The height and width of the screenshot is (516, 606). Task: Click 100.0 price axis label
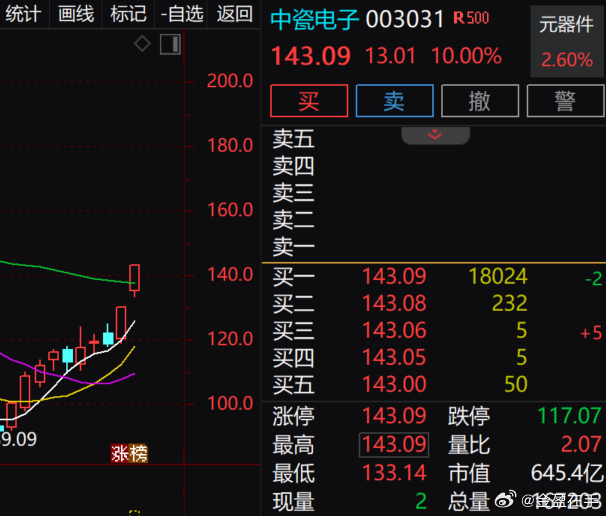(x=230, y=404)
